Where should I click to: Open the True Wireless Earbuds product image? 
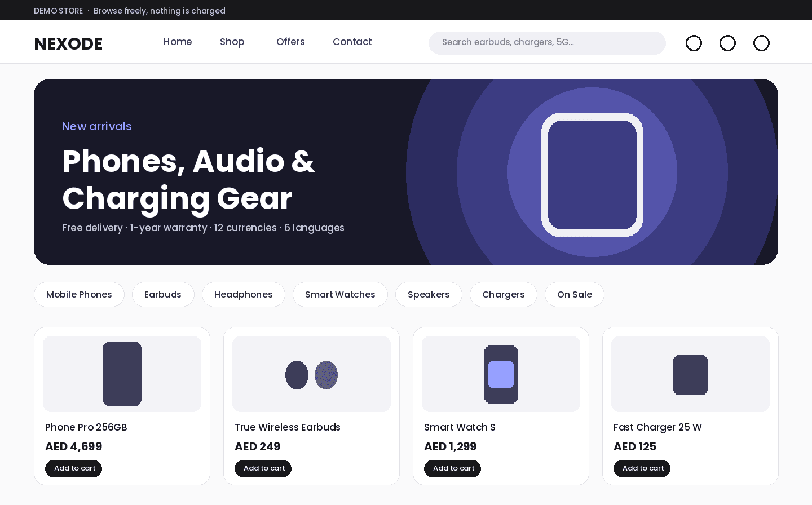coord(311,374)
